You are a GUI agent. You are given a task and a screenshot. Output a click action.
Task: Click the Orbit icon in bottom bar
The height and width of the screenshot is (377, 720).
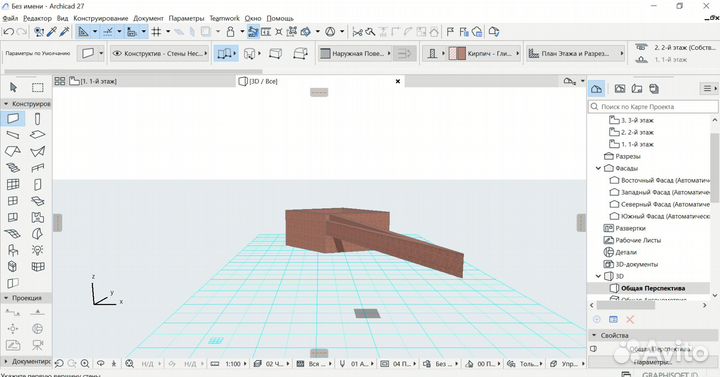[101, 364]
